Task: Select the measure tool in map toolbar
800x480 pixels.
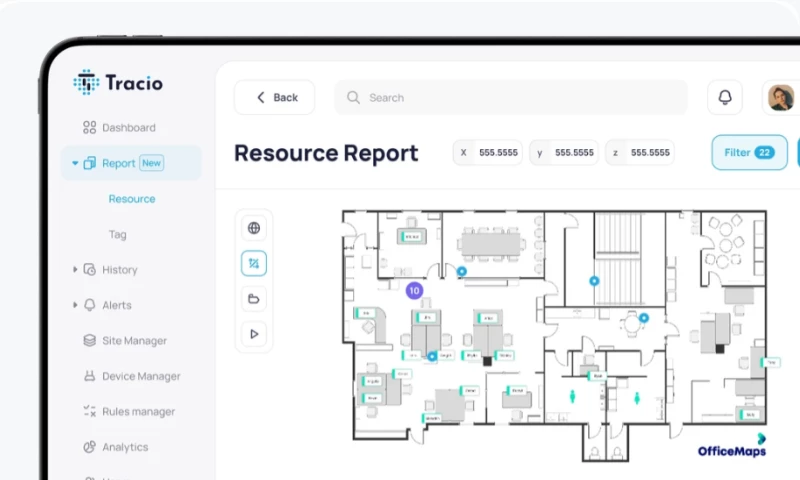Action: click(x=254, y=264)
